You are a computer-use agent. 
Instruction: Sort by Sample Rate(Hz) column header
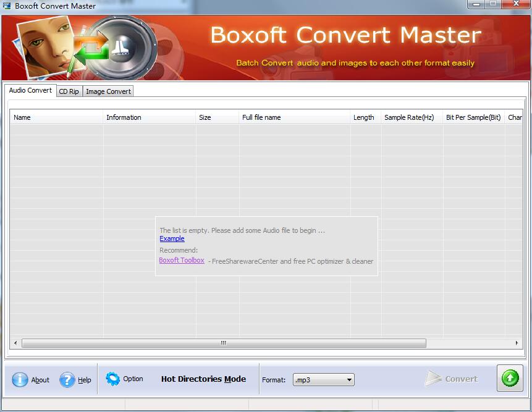412,117
